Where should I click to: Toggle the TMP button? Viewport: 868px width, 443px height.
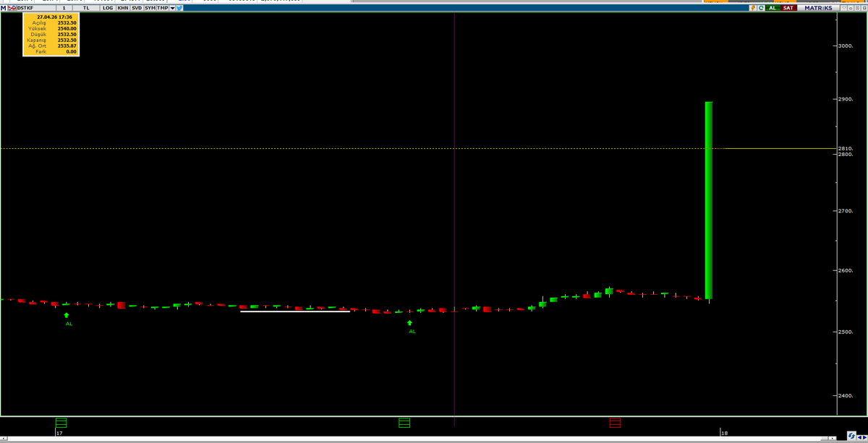[x=162, y=8]
